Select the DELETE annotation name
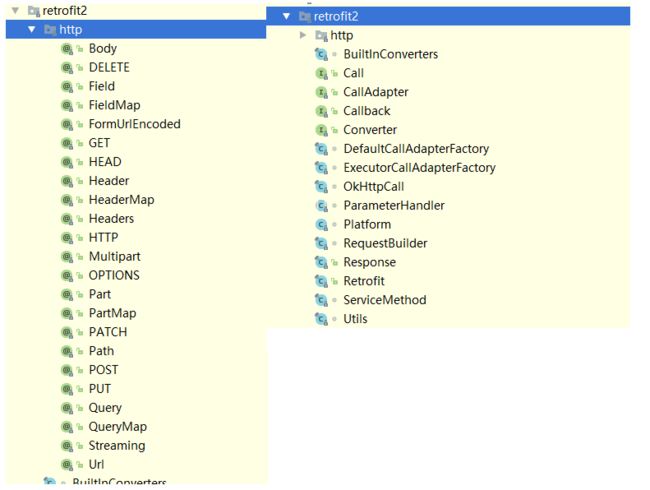This screenshot has height=490, width=650. 109,68
